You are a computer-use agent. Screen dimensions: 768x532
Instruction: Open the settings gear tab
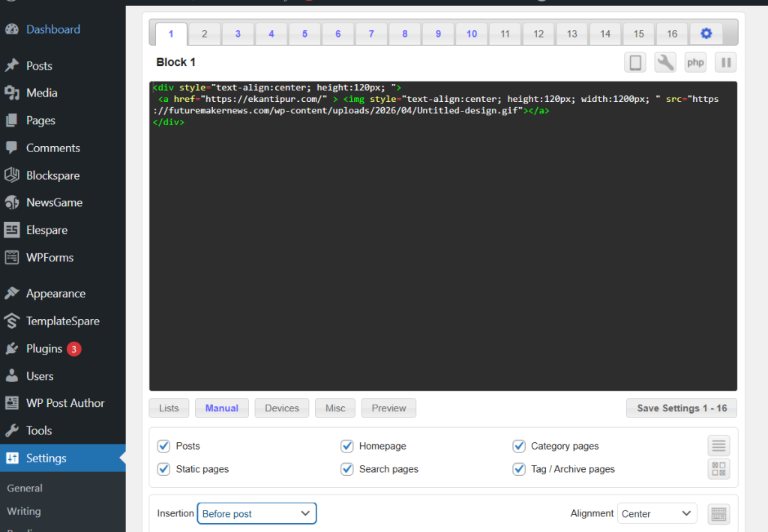pos(706,34)
